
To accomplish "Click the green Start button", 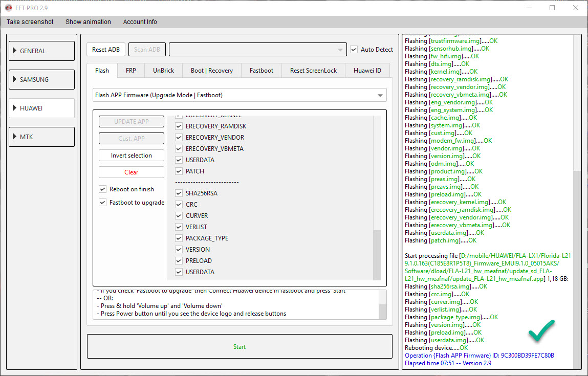I will pos(239,347).
